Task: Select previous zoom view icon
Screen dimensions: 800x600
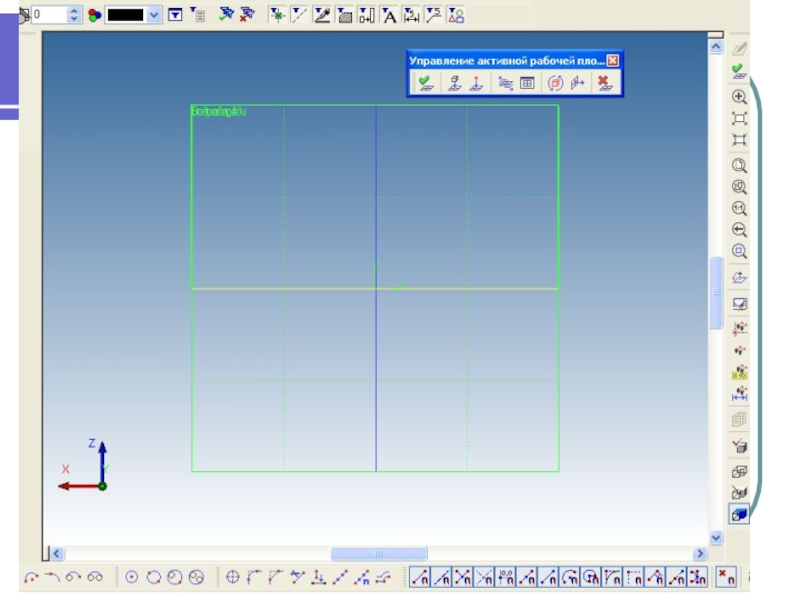Action: 739,230
